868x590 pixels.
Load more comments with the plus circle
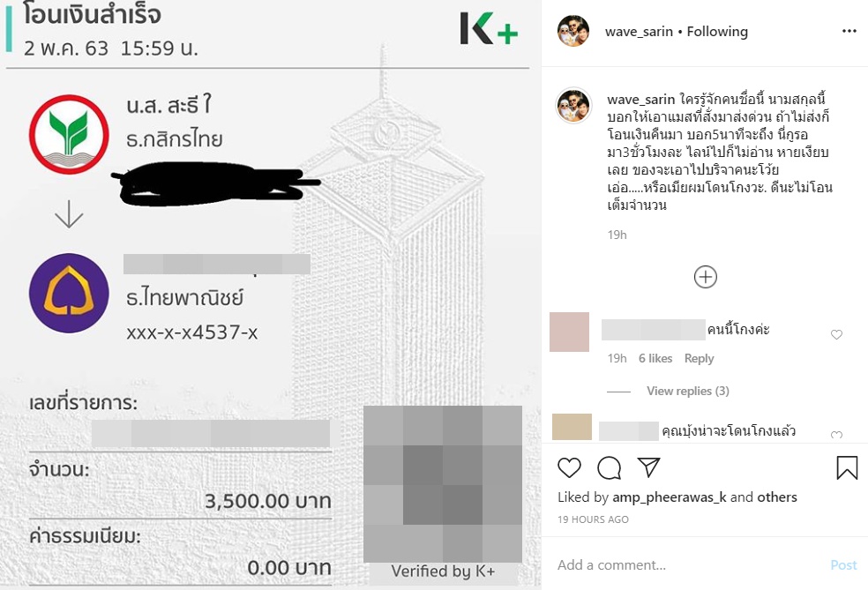[x=706, y=277]
